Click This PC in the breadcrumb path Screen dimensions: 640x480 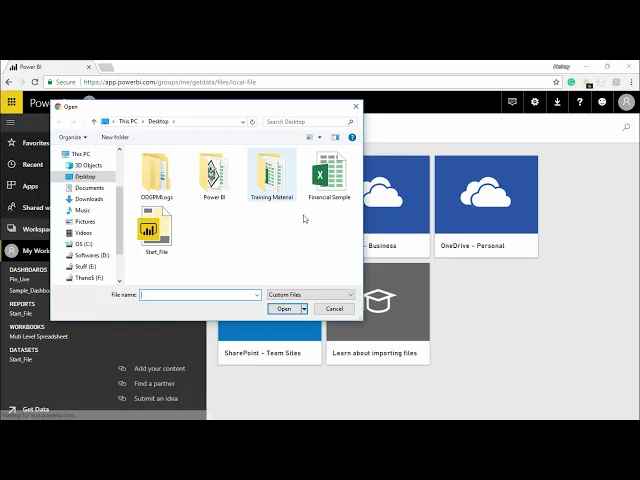[x=128, y=122]
